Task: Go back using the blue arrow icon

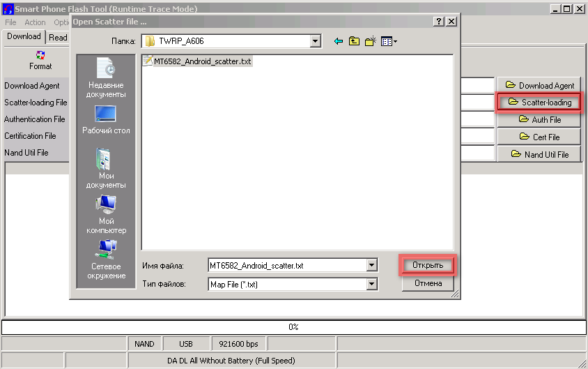Action: pos(339,41)
